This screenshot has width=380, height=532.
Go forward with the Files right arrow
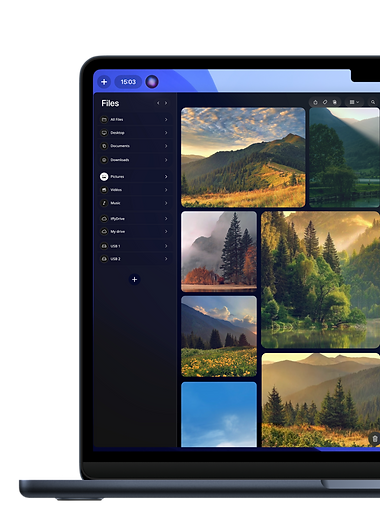click(166, 103)
